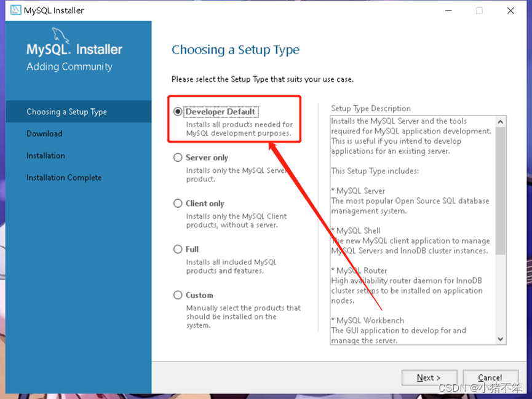Click the '* MySQL Server' description entry

tap(359, 191)
